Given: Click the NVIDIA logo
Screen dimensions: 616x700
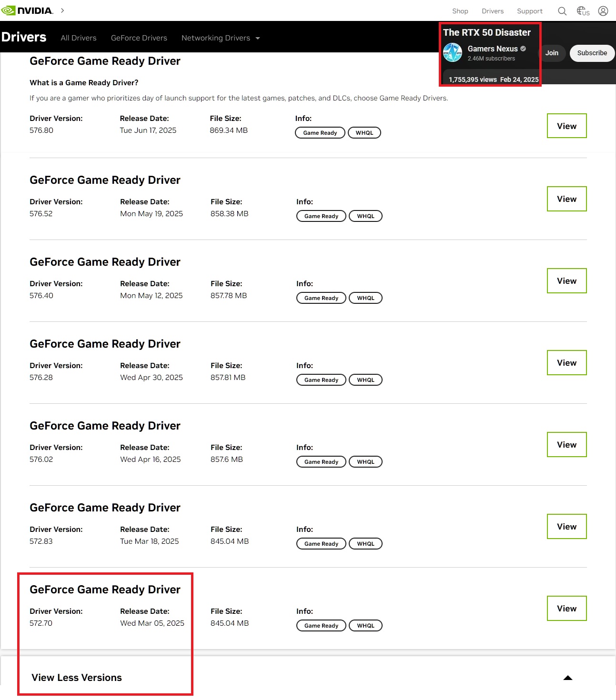Looking at the screenshot, I should tap(27, 10).
